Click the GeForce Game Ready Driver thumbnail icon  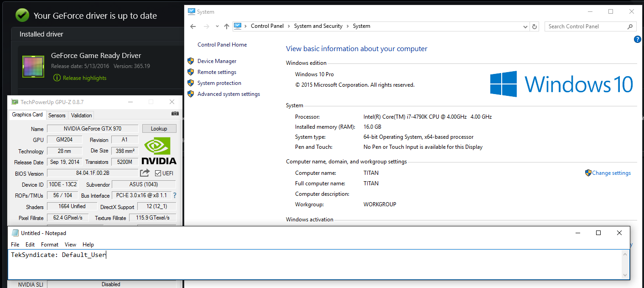pos(33,67)
